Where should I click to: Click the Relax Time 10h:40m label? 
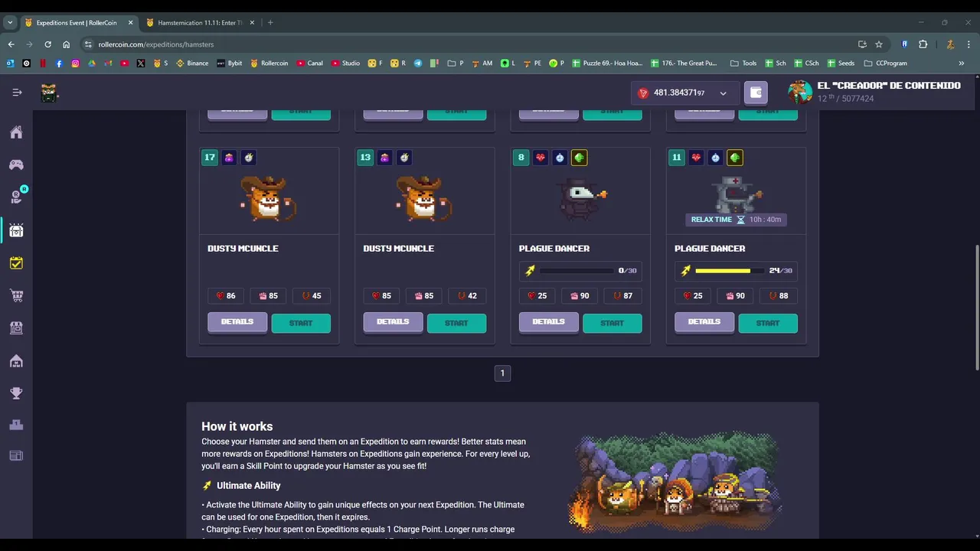click(x=736, y=220)
